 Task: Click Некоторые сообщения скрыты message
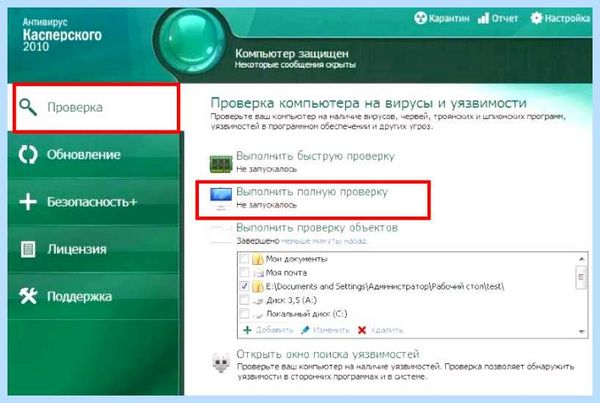(295, 65)
